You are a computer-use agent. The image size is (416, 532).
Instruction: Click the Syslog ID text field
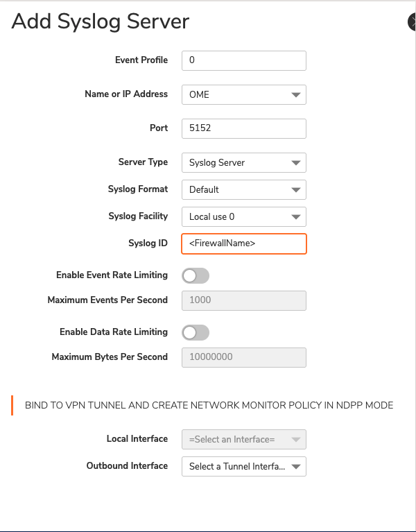243,243
